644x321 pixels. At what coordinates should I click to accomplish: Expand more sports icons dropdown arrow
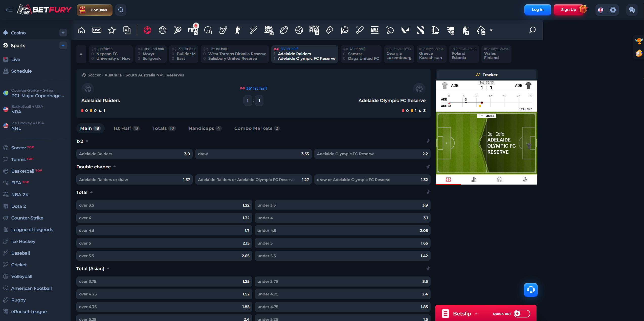click(x=491, y=30)
